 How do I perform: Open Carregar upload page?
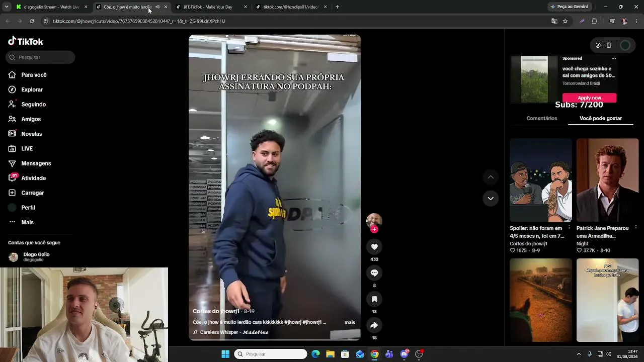tap(32, 193)
